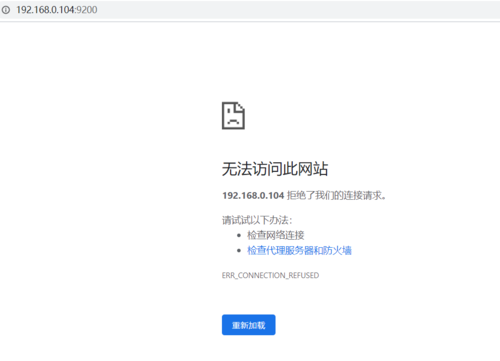
Task: Click the bold 192.168.0.104 refused-connection message
Action: tap(304, 195)
